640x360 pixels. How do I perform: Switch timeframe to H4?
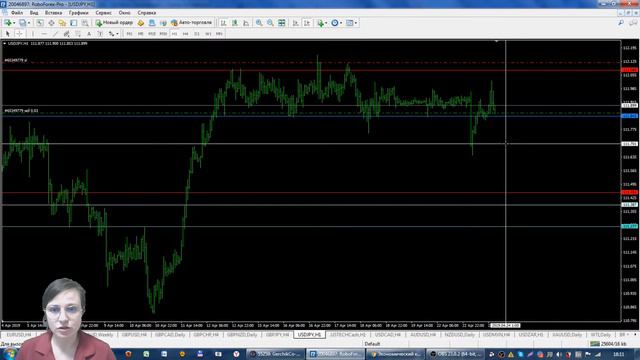[x=185, y=33]
